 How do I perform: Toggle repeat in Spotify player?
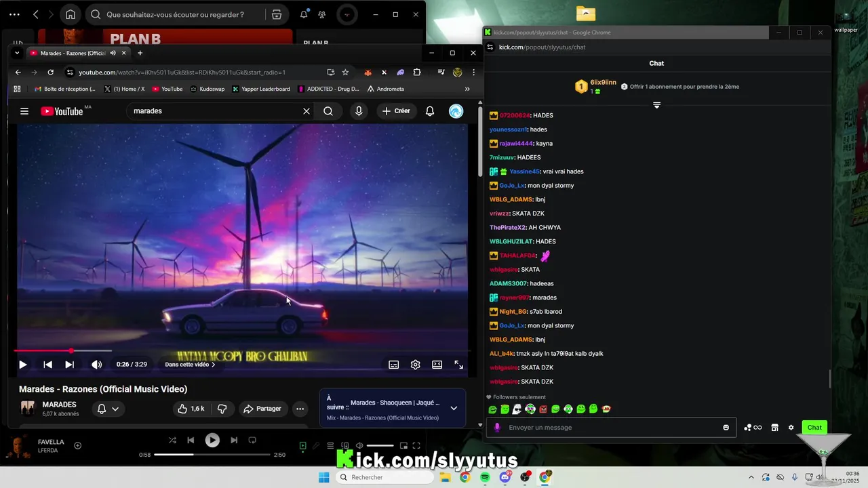(x=252, y=441)
